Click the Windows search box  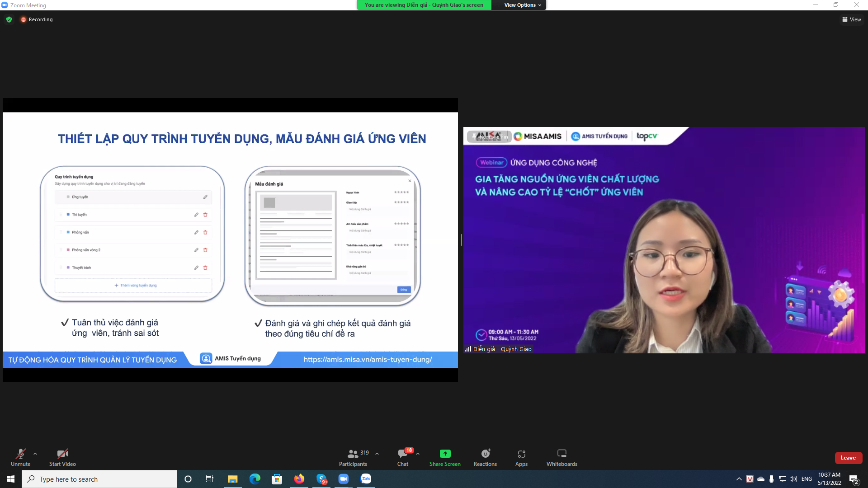pyautogui.click(x=99, y=479)
